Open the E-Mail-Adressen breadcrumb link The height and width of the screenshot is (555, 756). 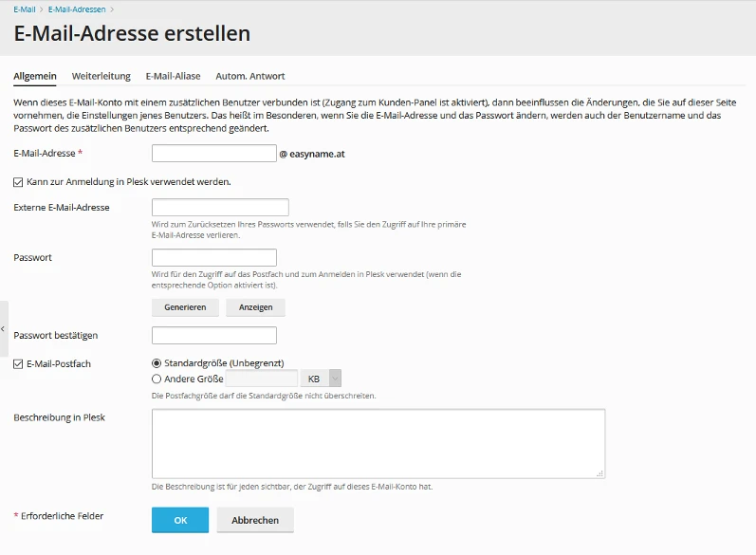(x=77, y=9)
